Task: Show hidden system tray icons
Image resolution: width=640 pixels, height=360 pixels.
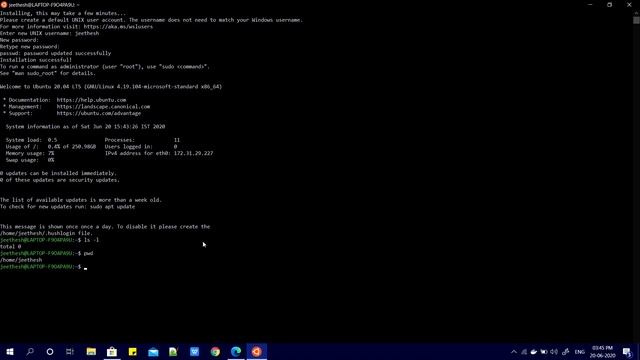Action: click(514, 352)
